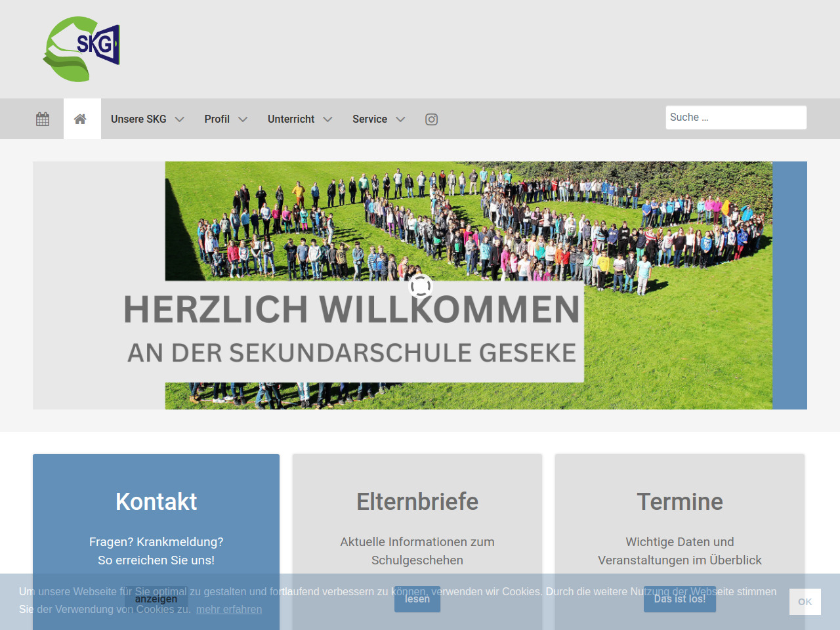Screen dimensions: 840x630
Task: Click the SKG school logo
Action: pyautogui.click(x=82, y=49)
